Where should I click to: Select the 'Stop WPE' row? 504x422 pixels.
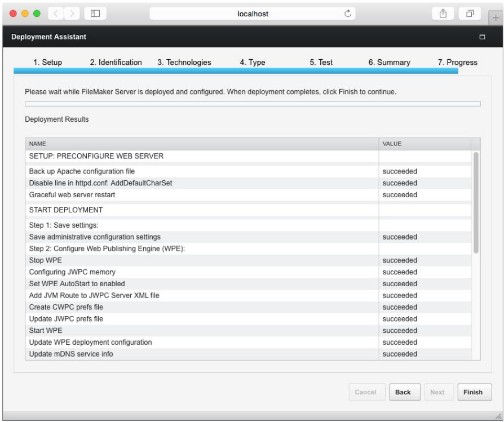click(x=248, y=260)
